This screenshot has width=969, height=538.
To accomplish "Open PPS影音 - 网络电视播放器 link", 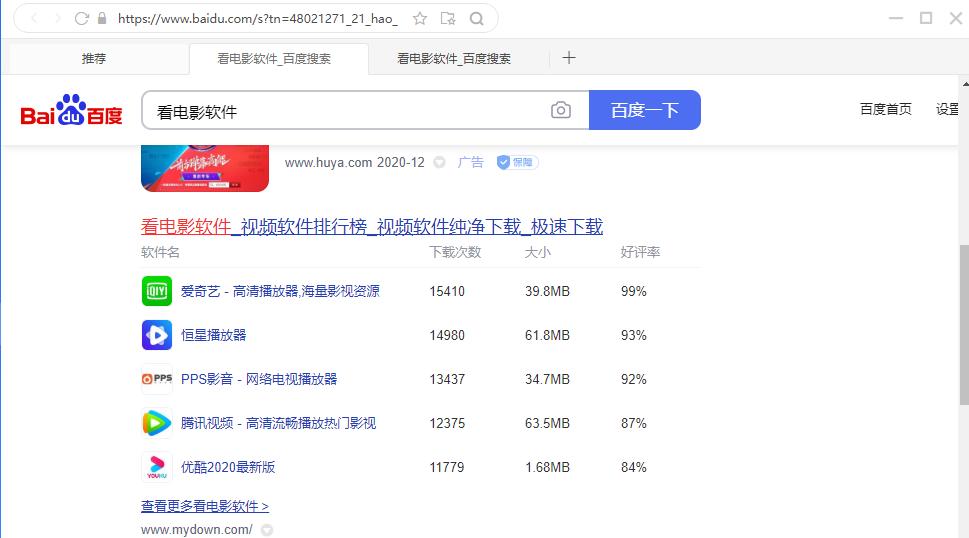I will pos(259,379).
